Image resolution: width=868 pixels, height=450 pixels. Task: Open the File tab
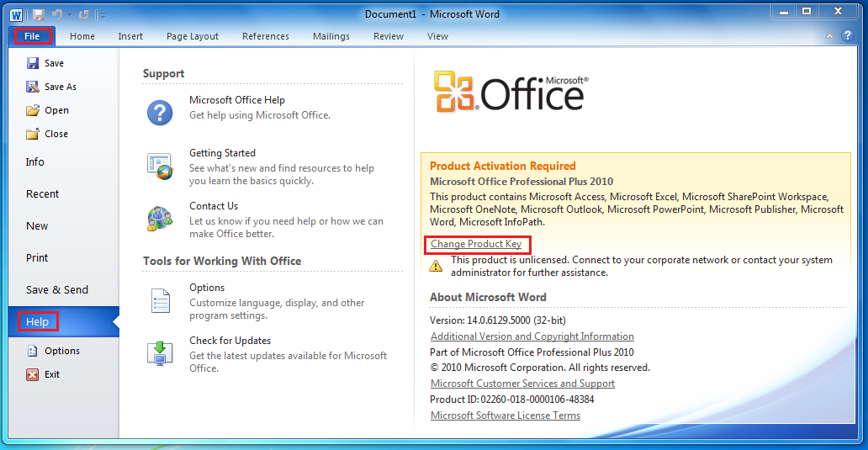[x=32, y=36]
